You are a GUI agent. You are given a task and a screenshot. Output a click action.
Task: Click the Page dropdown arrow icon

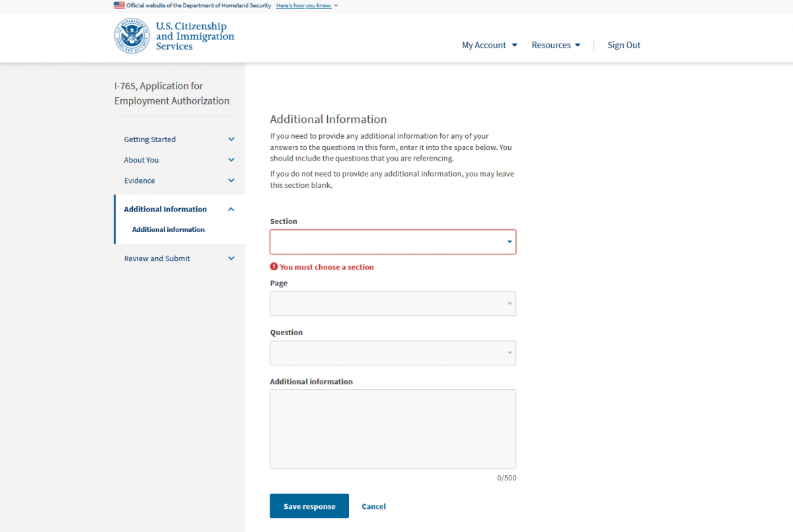pos(509,303)
